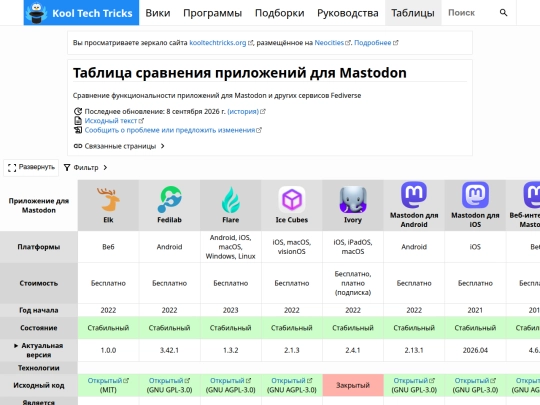
Task: Click version 2026.04 in Mastodon для iOS column
Action: pyautogui.click(x=475, y=350)
